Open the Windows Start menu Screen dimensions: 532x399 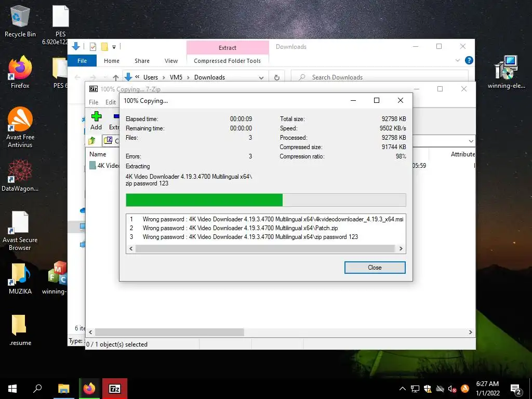[12, 389]
